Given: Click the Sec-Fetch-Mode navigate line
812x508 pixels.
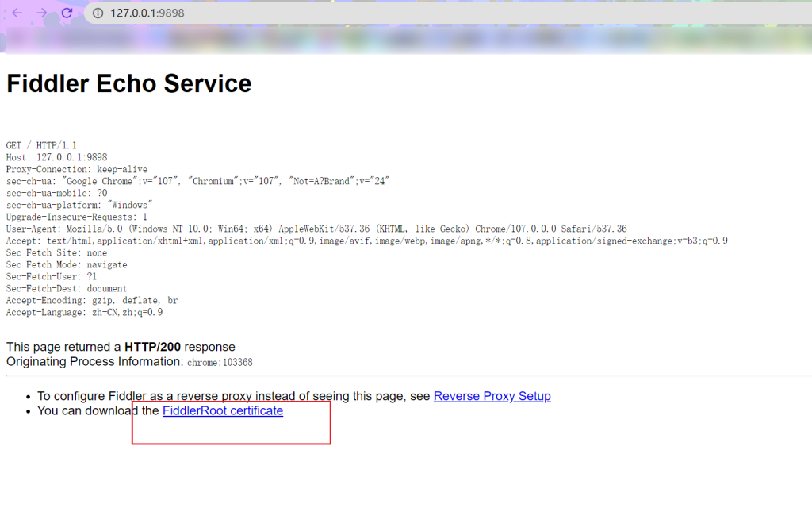Looking at the screenshot, I should (67, 264).
